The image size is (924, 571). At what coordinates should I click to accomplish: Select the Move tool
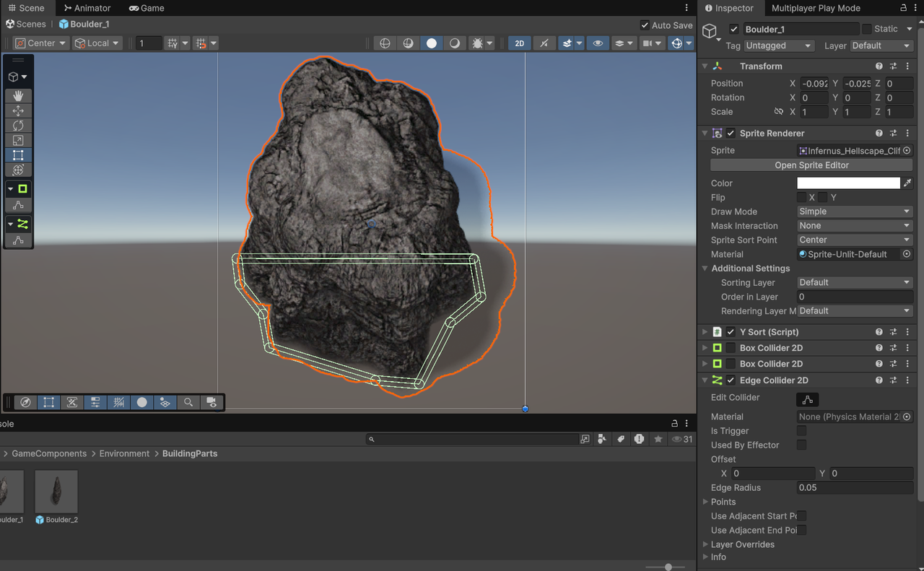[x=18, y=110]
